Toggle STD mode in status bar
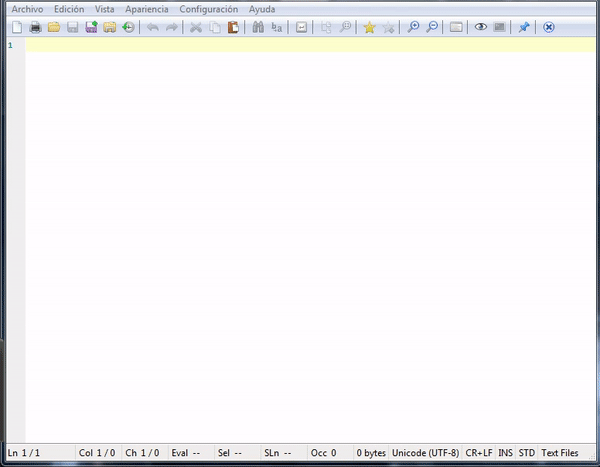Screen dimensions: 600x467 click(527, 453)
